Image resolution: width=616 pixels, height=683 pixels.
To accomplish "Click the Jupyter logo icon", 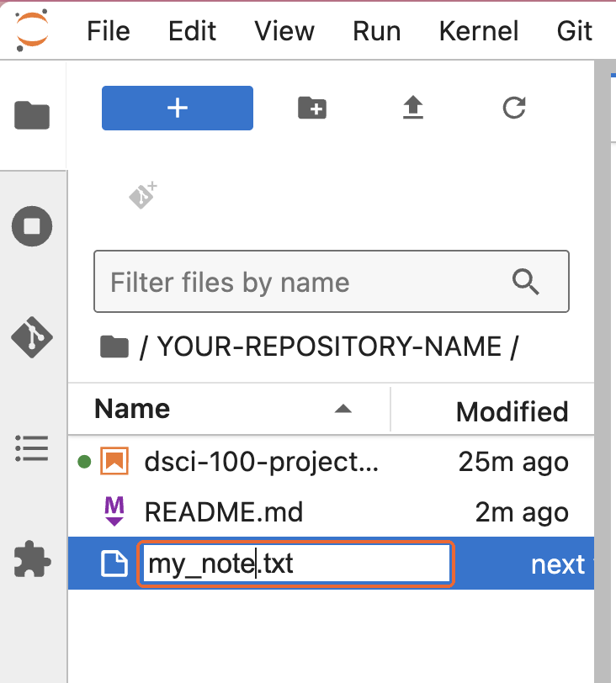I will [x=32, y=31].
